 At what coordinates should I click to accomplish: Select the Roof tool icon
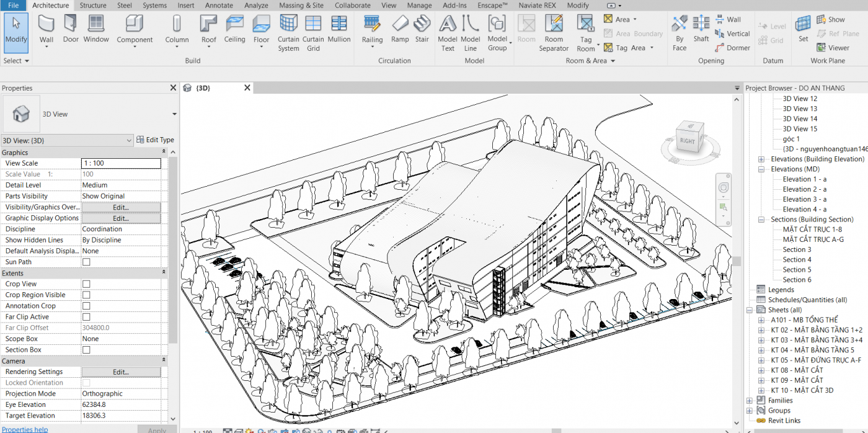(x=209, y=25)
